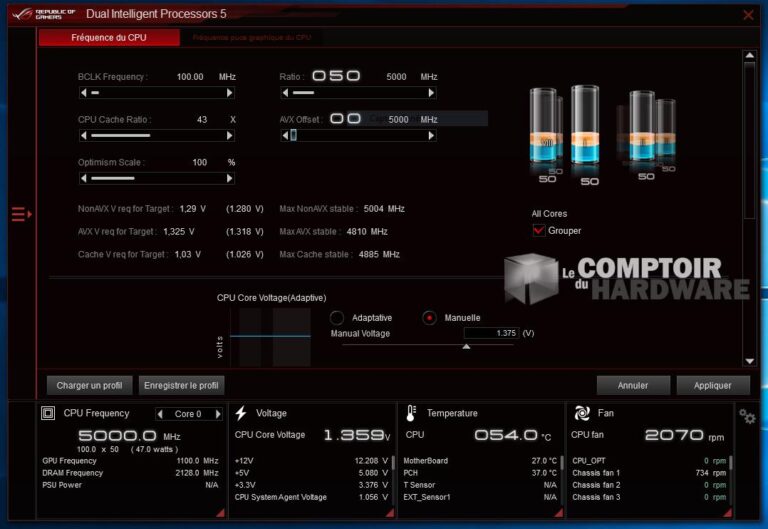Click the Manual Voltage 1.375 input field
The width and height of the screenshot is (768, 529).
pos(491,333)
